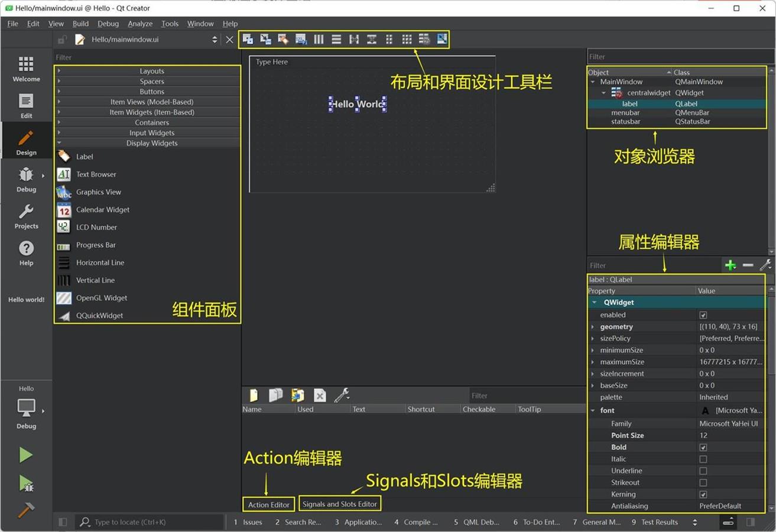This screenshot has width=776, height=532.
Task: Select the Edit Buddies mode icon
Action: tap(283, 39)
